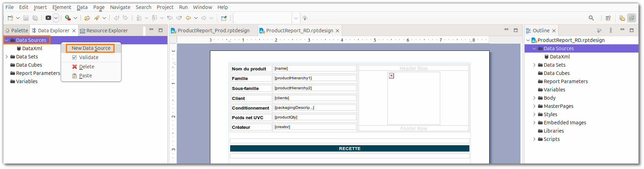
Task: Click the Open file folder icon
Action: point(87,18)
